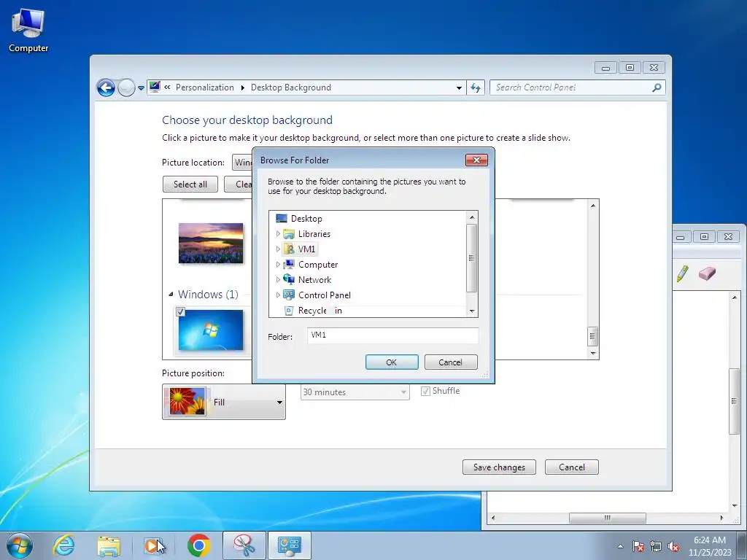The image size is (747, 560).
Task: Select Desktop in the folder tree
Action: coord(306,219)
